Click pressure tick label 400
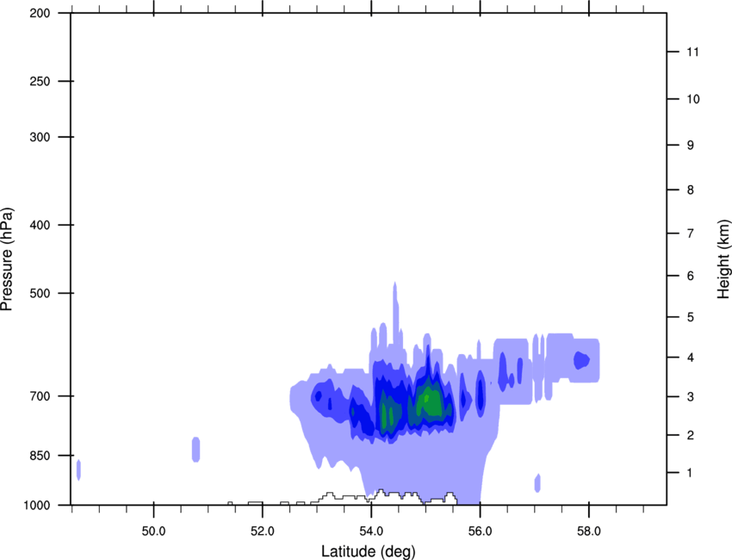The height and width of the screenshot is (560, 732). point(40,225)
